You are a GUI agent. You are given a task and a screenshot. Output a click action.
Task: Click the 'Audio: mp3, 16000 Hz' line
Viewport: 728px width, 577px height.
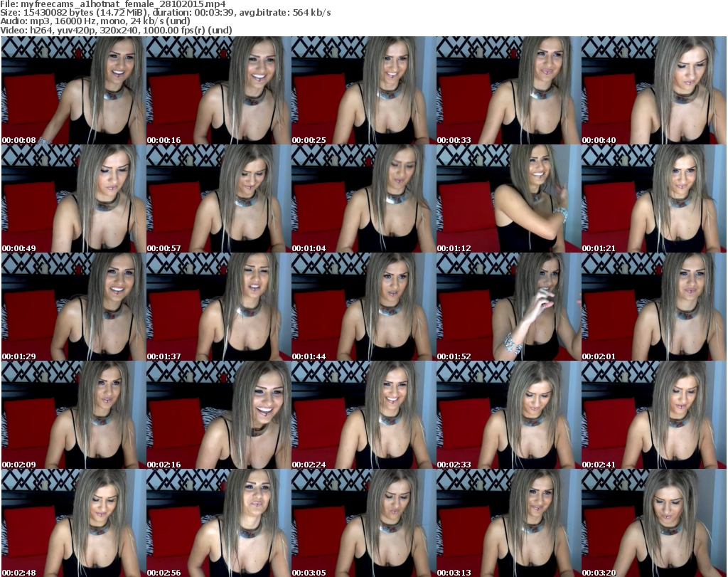click(x=95, y=21)
